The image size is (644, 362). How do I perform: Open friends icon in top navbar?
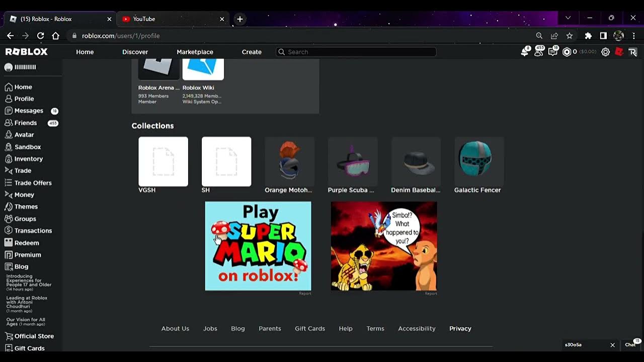pyautogui.click(x=539, y=52)
